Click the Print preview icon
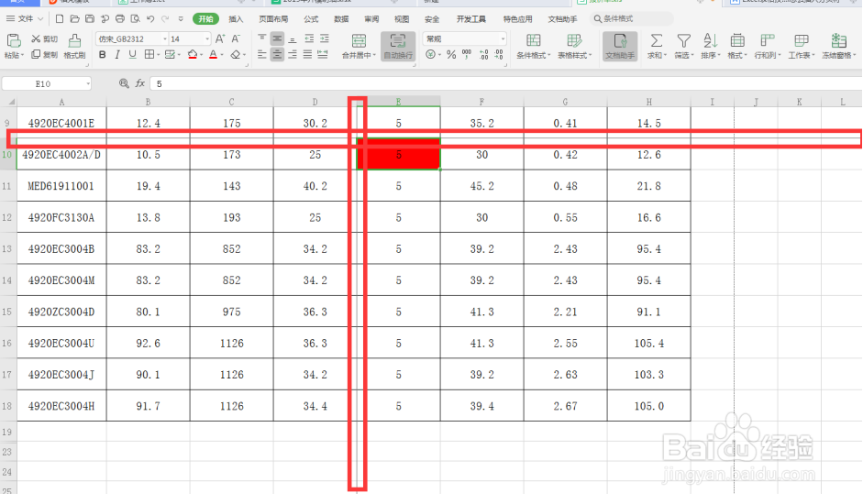 (135, 18)
